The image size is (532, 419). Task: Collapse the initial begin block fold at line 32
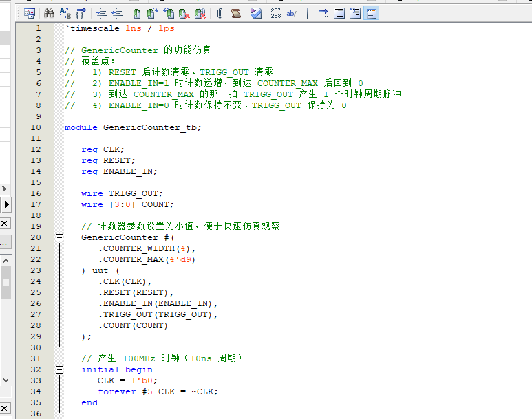click(59, 369)
